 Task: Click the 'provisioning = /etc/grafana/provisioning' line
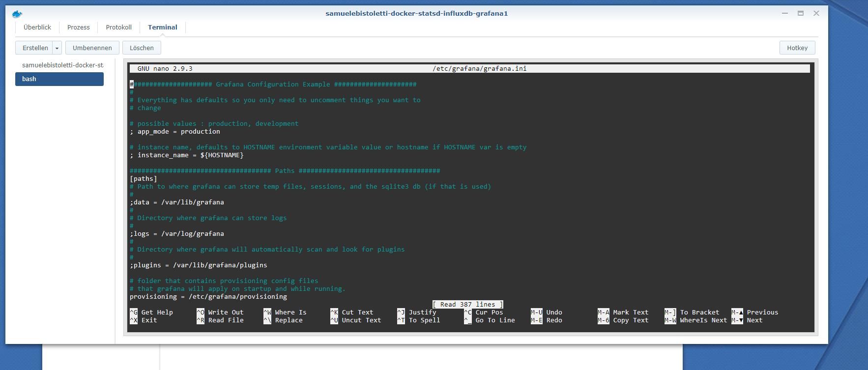coord(208,297)
